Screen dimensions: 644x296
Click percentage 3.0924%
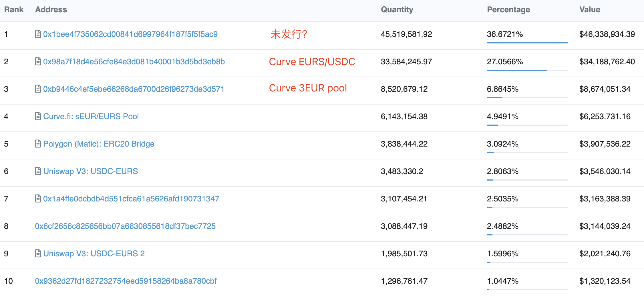502,144
